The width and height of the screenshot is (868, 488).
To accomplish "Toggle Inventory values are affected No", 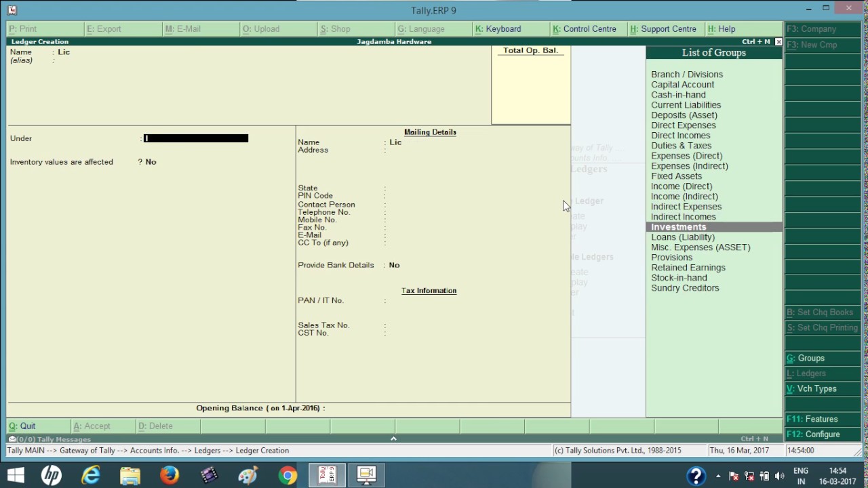I will [x=151, y=162].
